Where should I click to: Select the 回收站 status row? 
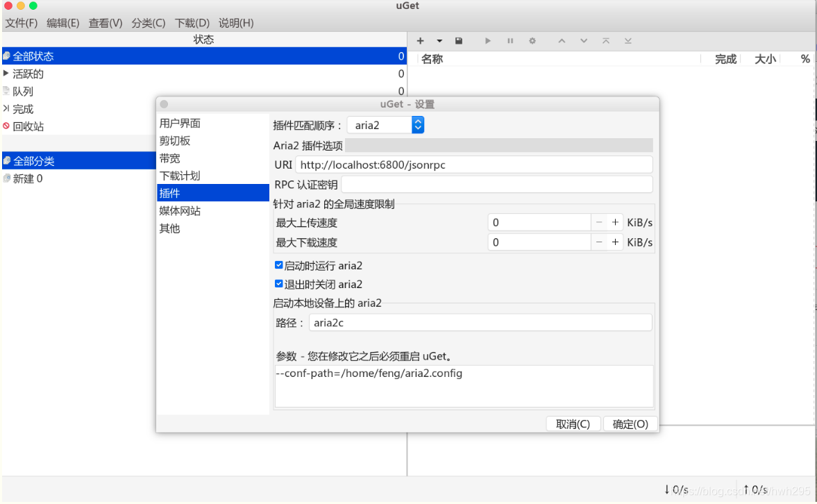coord(78,126)
